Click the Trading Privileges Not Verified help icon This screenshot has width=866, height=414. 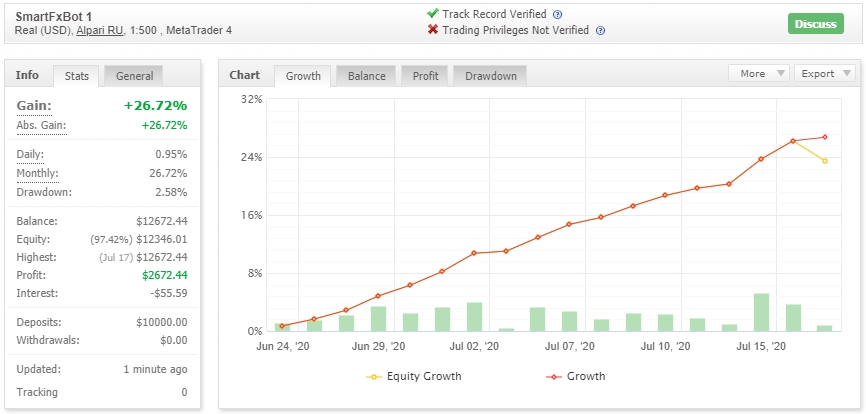click(x=600, y=31)
